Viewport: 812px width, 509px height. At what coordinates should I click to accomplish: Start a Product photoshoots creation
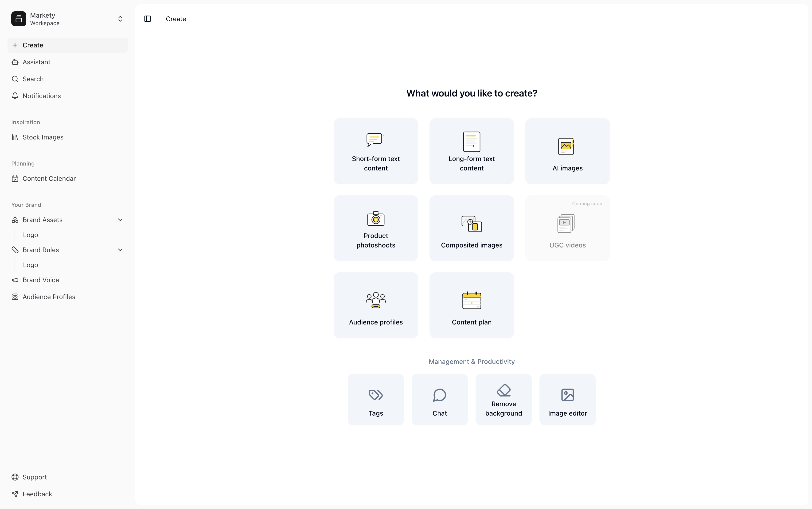(x=375, y=228)
